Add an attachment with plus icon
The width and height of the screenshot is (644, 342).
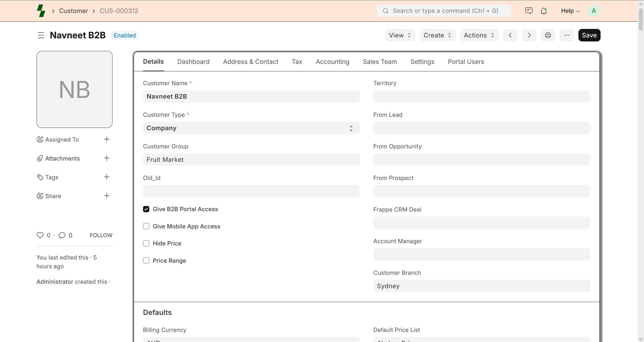tap(107, 158)
